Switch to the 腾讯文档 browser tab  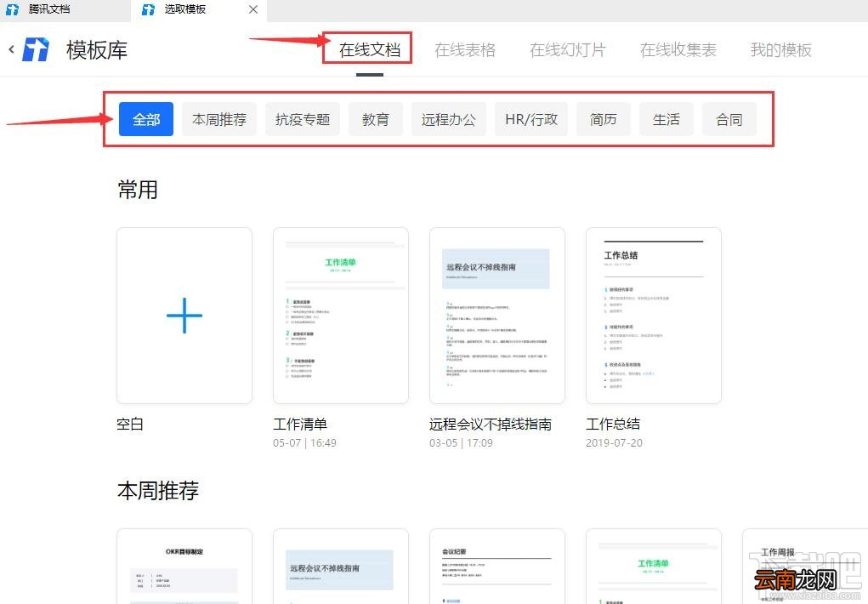tap(65, 10)
